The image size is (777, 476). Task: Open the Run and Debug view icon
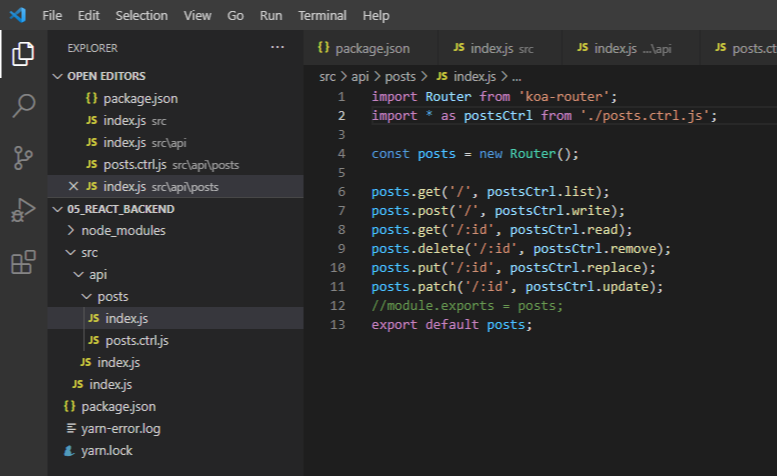[23, 210]
